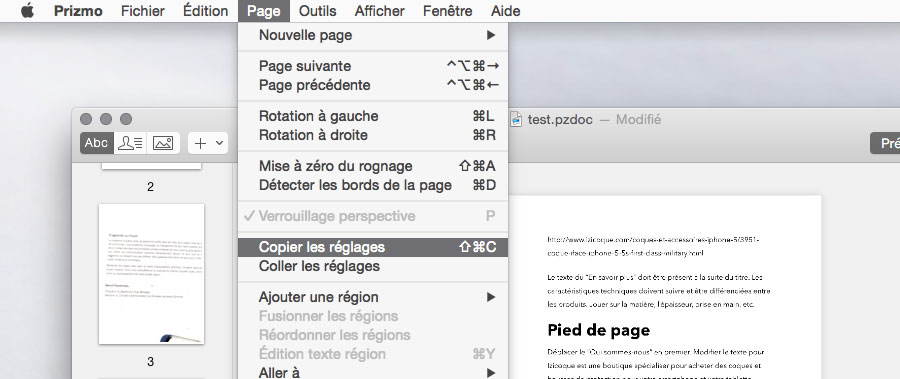
Task: Toggle Verrouillage perspective checkmark item
Action: pyautogui.click(x=373, y=216)
